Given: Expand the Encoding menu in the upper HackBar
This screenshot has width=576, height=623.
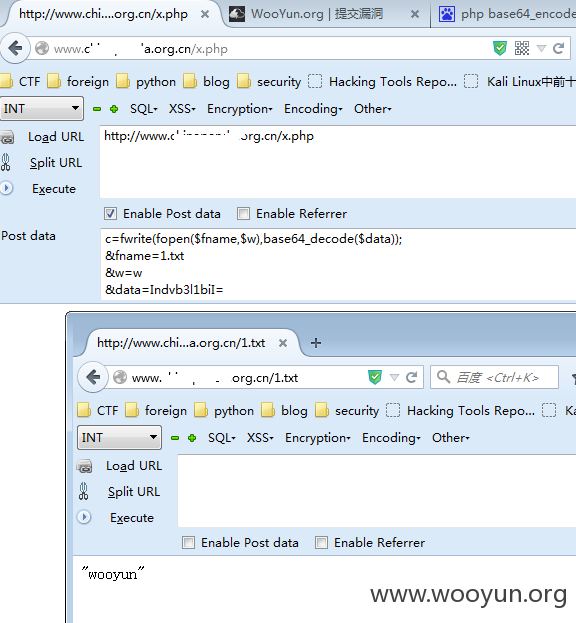Looking at the screenshot, I should [x=313, y=109].
